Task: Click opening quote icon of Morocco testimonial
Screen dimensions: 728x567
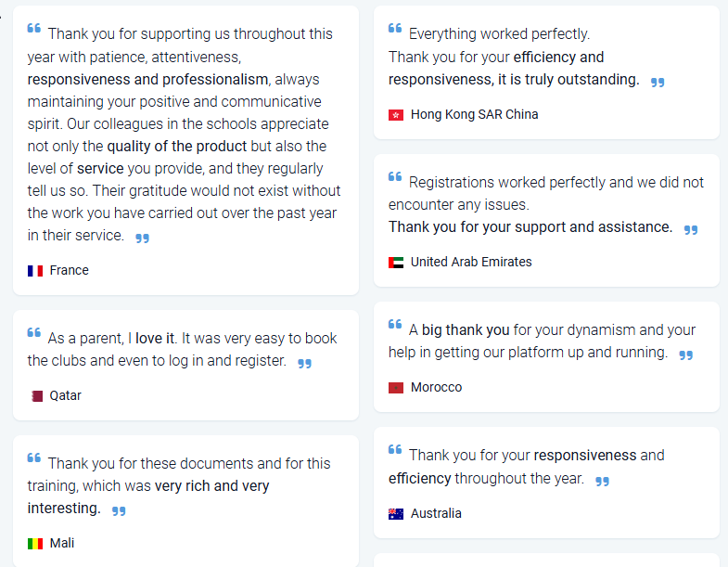Action: pyautogui.click(x=395, y=325)
